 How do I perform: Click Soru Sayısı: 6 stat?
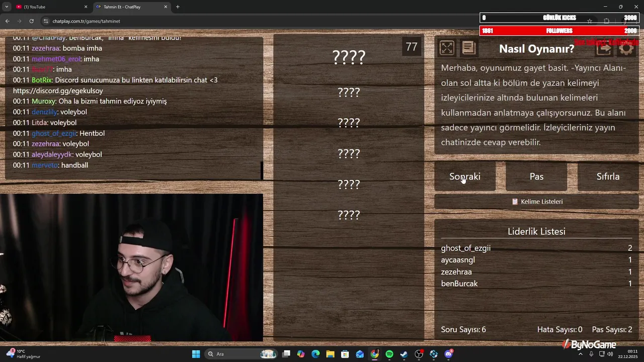pyautogui.click(x=463, y=330)
